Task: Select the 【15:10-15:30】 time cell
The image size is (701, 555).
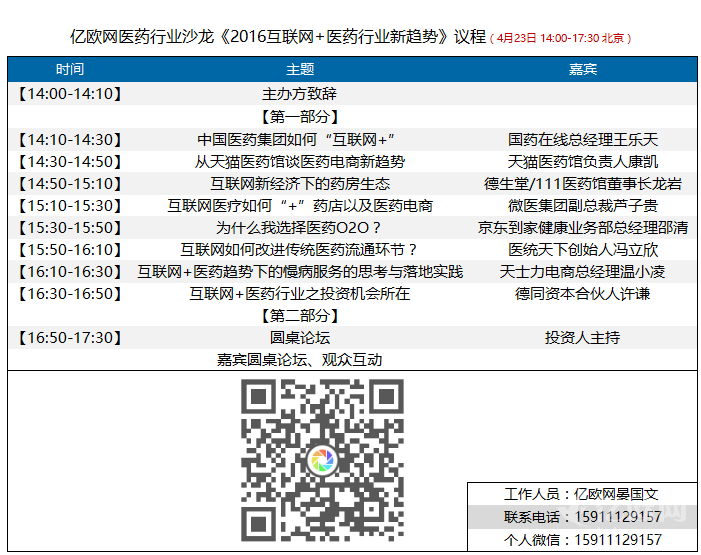Action: (x=70, y=206)
